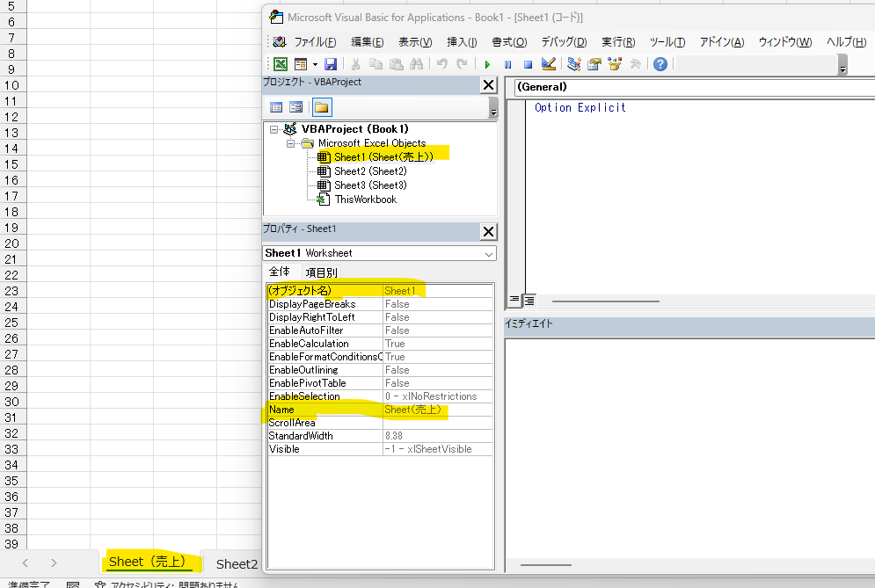
Task: Click the Toolbox icon in toolbar
Action: (635, 64)
